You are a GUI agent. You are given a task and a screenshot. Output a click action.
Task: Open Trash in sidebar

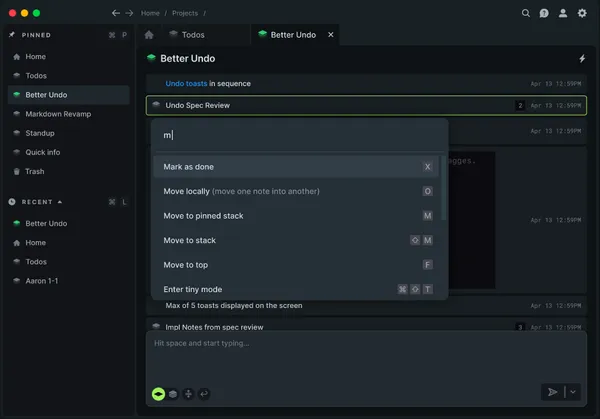click(68, 171)
